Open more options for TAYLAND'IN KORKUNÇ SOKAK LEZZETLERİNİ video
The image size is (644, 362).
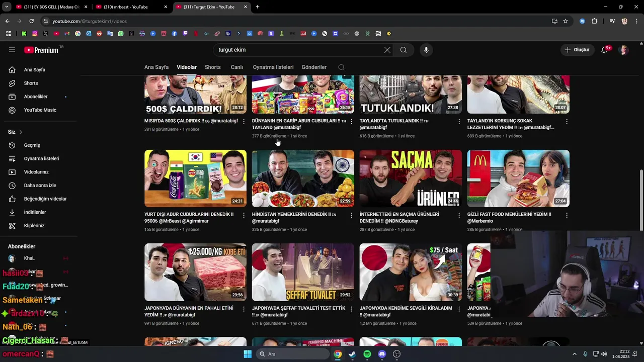point(567,122)
